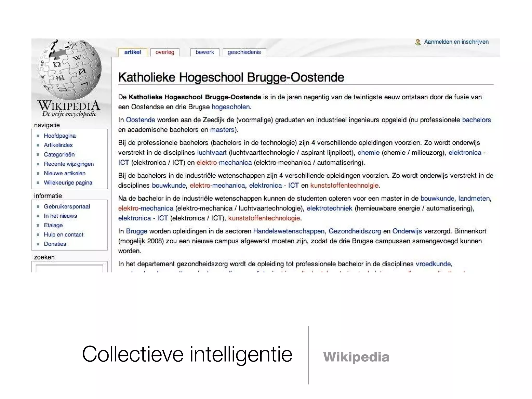532x399 pixels.
Task: Select the artikel tab
Action: 132,52
